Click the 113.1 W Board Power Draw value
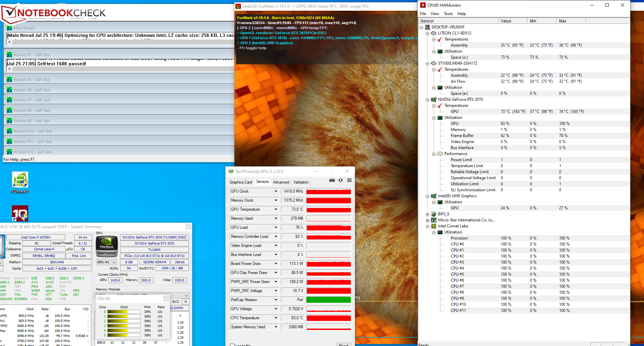This screenshot has height=346, width=644. tap(293, 264)
